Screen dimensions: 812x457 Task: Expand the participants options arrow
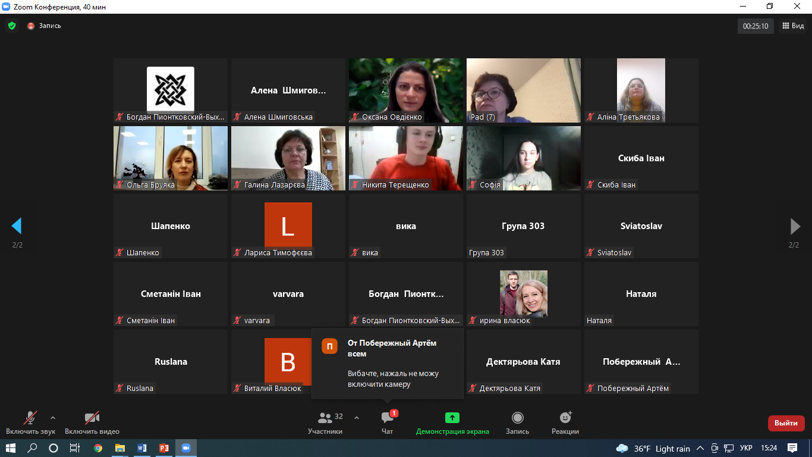tap(356, 418)
